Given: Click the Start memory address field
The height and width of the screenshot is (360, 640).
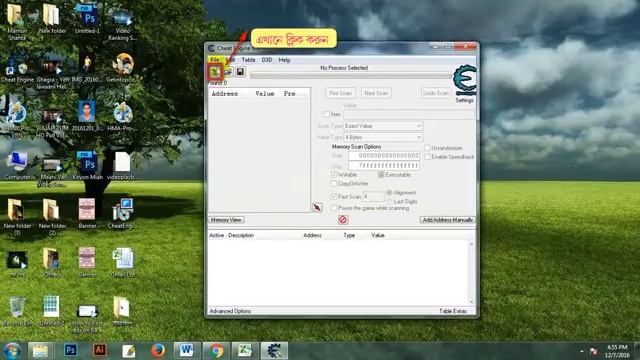Looking at the screenshot, I should click(384, 156).
